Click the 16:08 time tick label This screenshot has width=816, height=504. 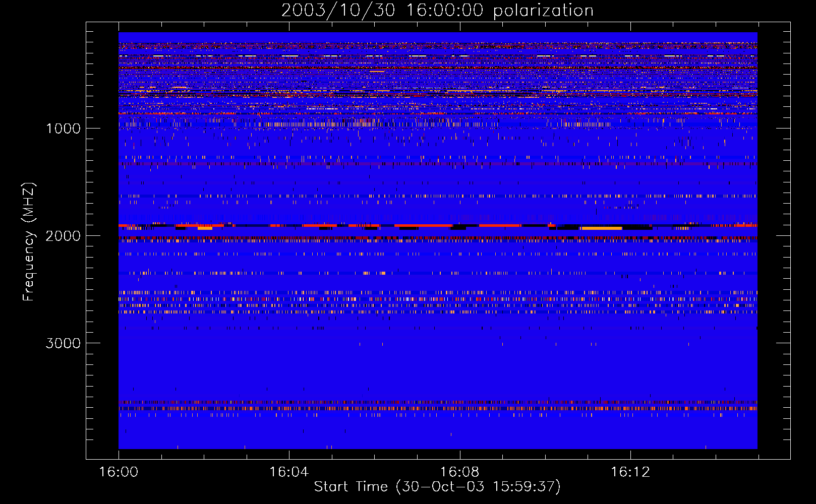[459, 472]
